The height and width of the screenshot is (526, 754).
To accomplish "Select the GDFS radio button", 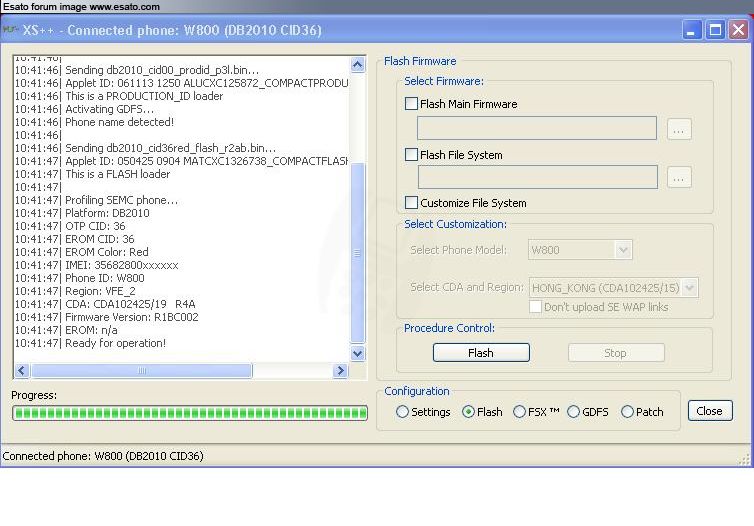I will tap(573, 412).
